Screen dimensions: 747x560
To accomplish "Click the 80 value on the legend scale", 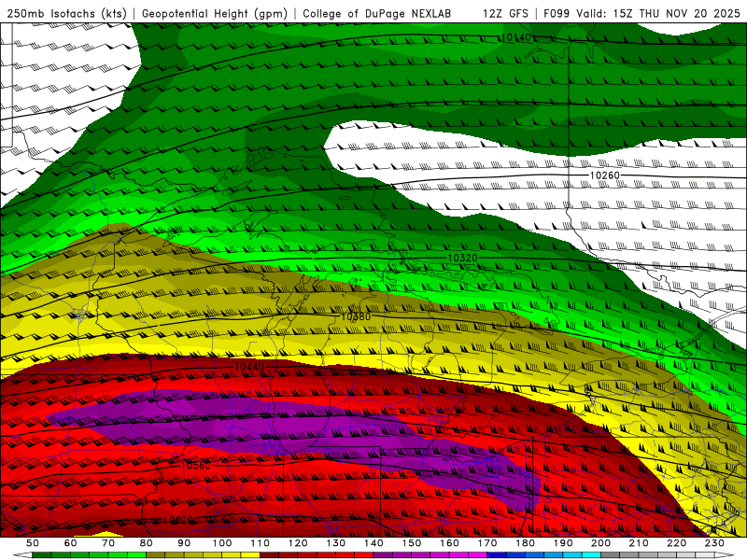I will coord(147,543).
